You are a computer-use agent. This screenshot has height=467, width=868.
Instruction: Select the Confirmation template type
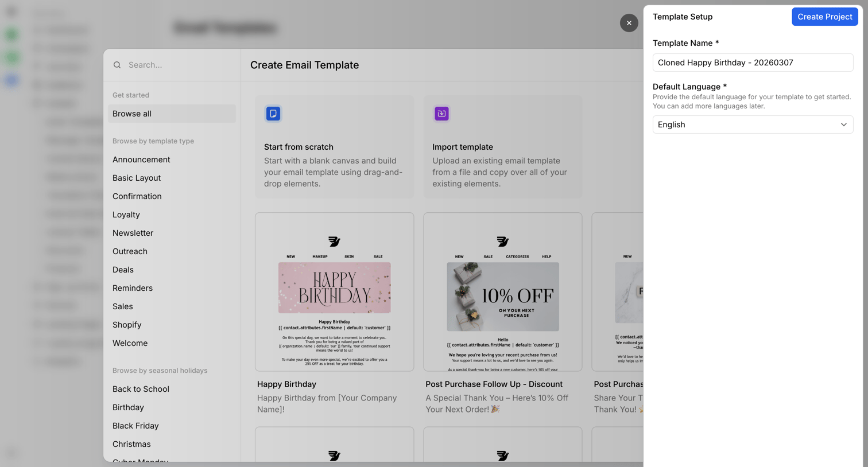(x=137, y=196)
